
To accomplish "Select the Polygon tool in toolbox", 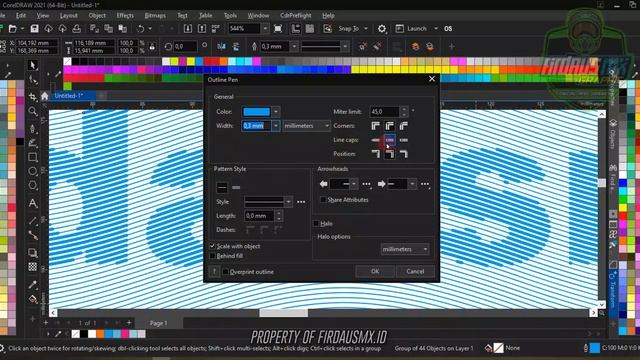I will tap(33, 186).
